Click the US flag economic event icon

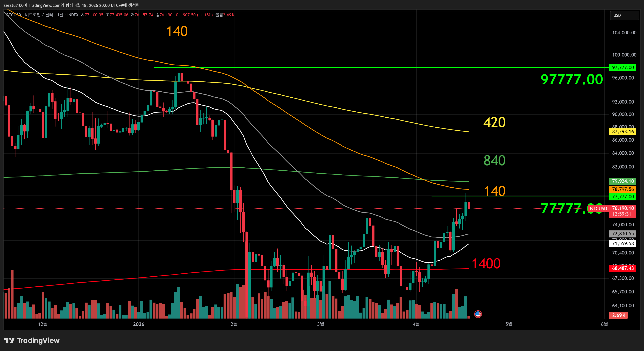(478, 314)
